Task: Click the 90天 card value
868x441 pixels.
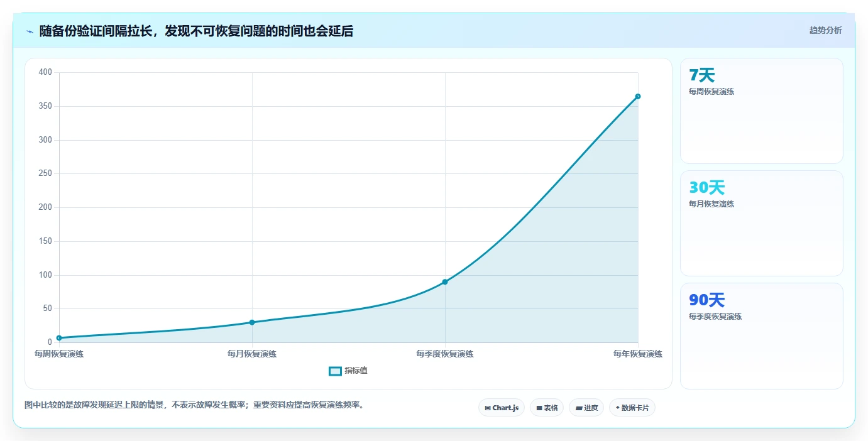Action: pos(707,300)
